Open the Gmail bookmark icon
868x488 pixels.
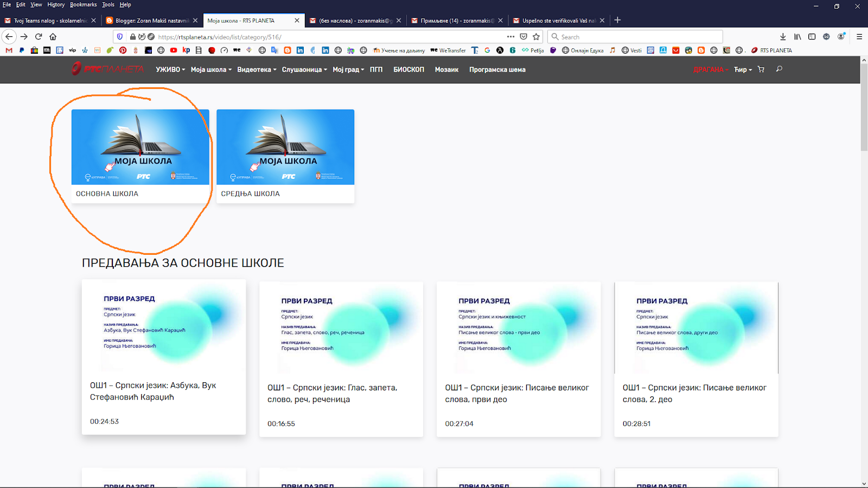9,50
